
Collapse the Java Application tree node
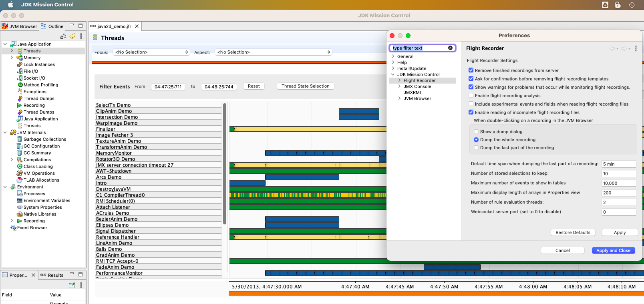point(5,44)
